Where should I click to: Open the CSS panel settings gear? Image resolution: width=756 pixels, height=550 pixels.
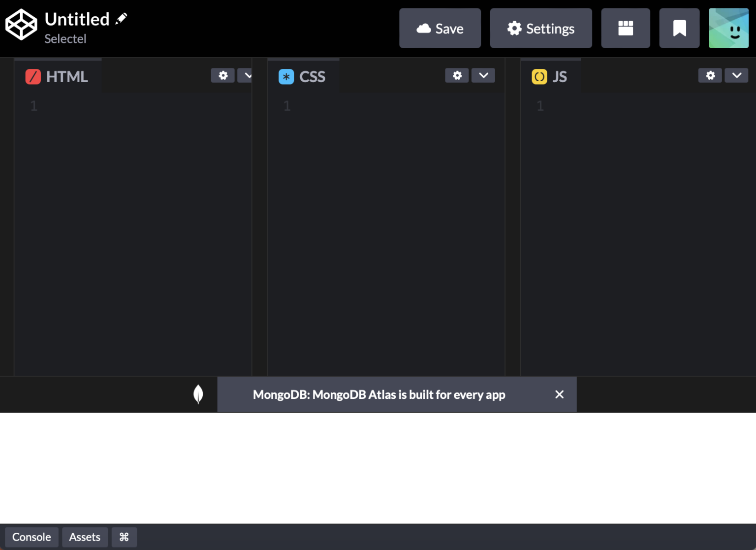(457, 75)
